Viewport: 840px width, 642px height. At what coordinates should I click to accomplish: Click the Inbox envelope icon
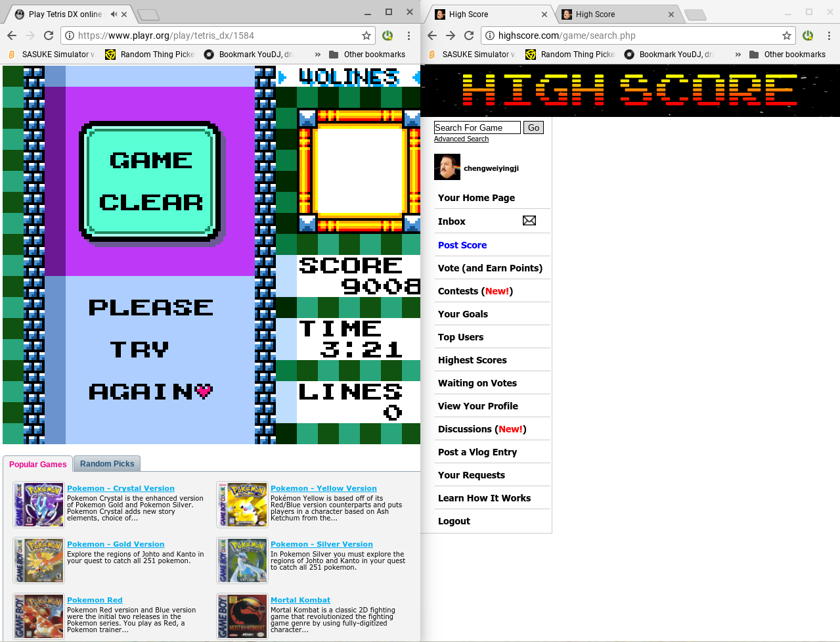click(x=529, y=221)
